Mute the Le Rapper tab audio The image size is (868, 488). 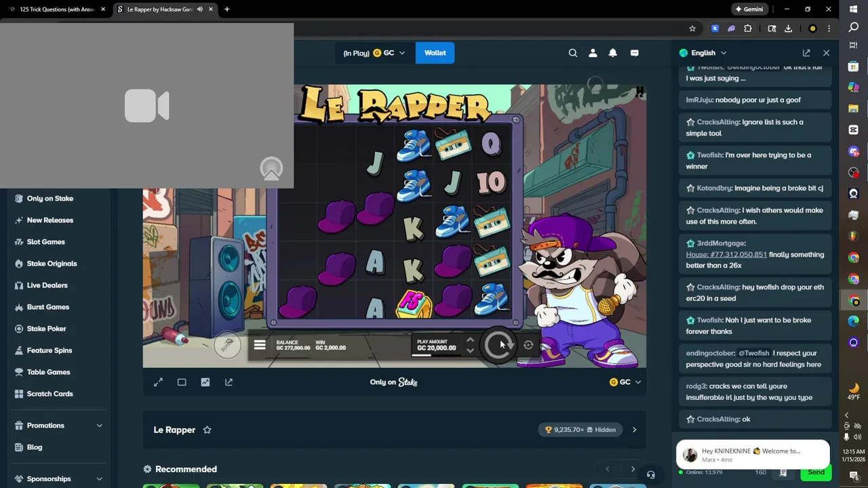(199, 9)
